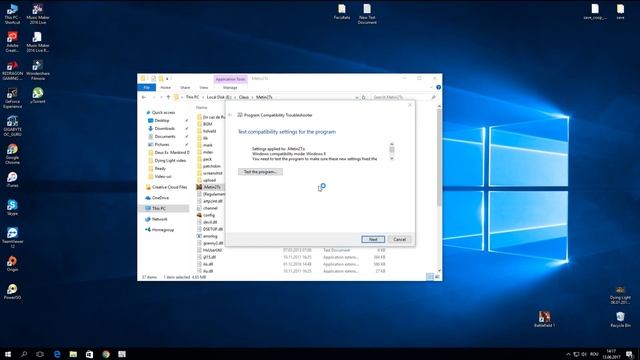Select Downloads in navigation pane
This screenshot has height=360, width=640.
coord(164,128)
